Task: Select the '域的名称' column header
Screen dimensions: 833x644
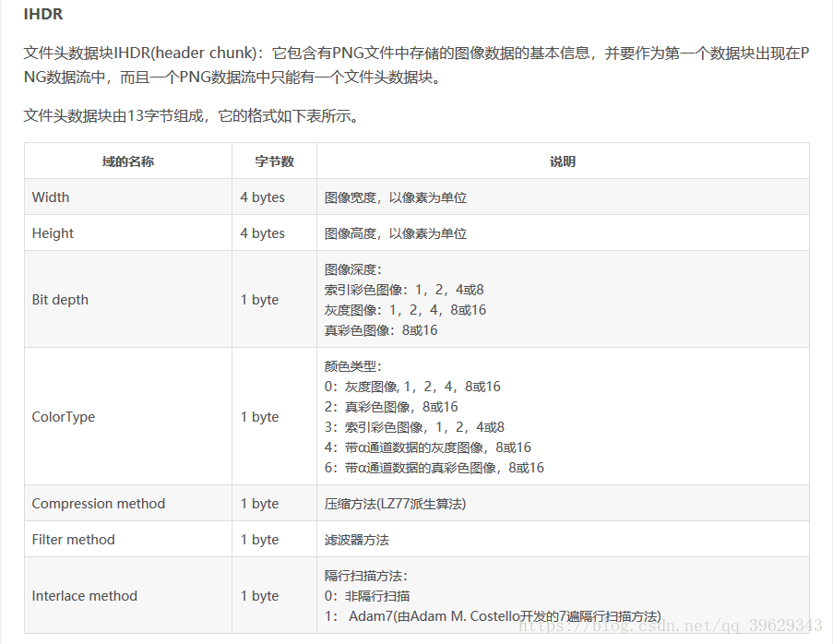Action: coord(128,161)
